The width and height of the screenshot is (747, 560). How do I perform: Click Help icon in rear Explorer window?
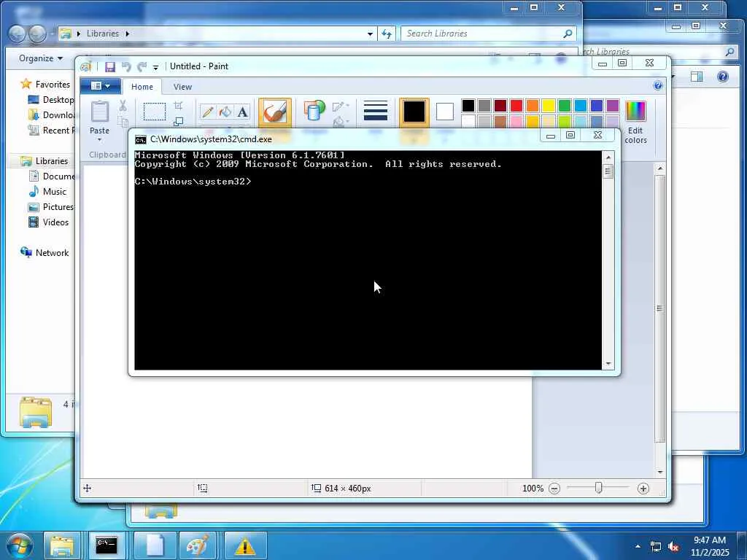(x=723, y=77)
